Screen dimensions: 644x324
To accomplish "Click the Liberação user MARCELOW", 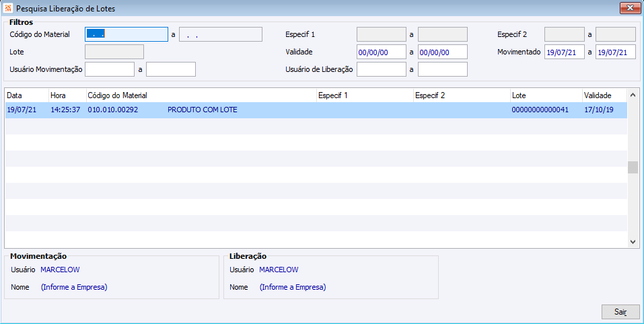I will 279,270.
